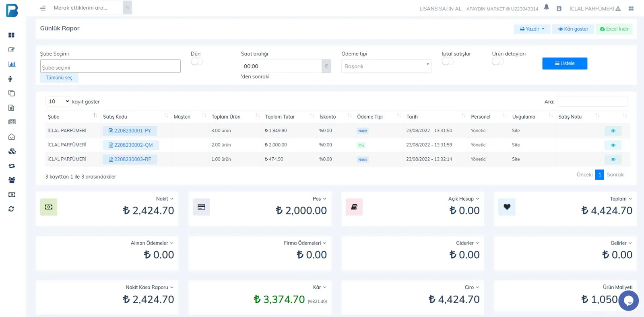Click the Kârı göster button
The image size is (644, 317).
pos(573,29)
